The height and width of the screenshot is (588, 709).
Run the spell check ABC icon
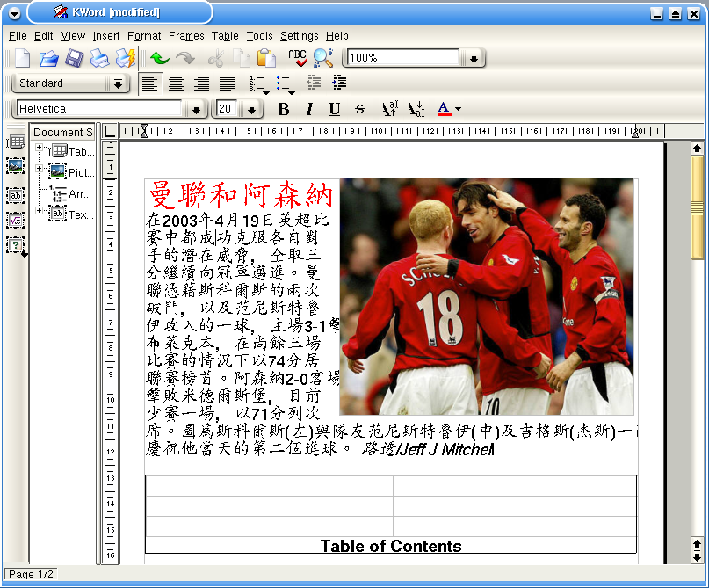click(x=297, y=58)
